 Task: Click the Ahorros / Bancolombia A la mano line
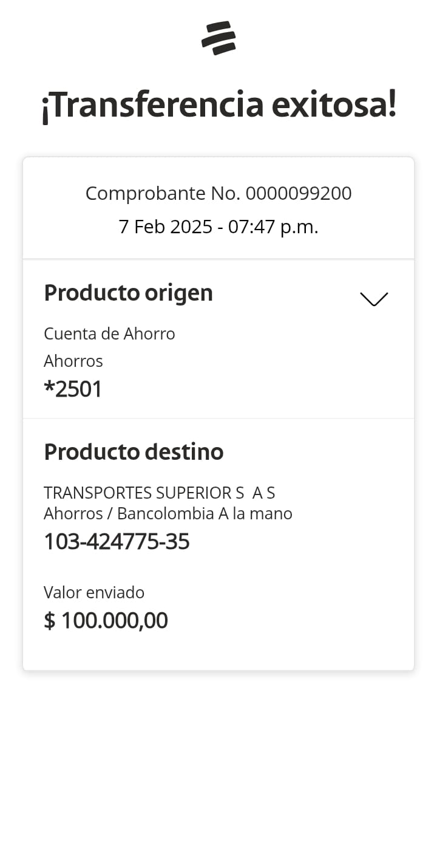pos(168,514)
